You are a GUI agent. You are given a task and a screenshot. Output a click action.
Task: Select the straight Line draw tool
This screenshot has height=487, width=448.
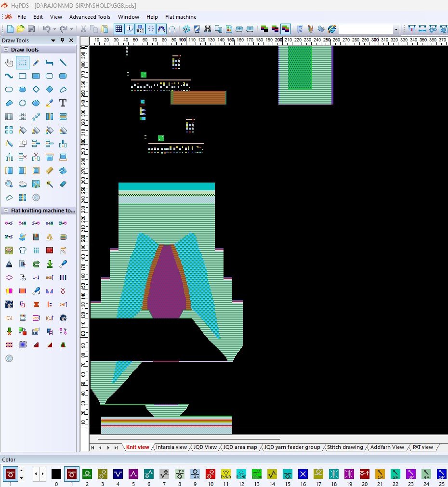coord(63,63)
